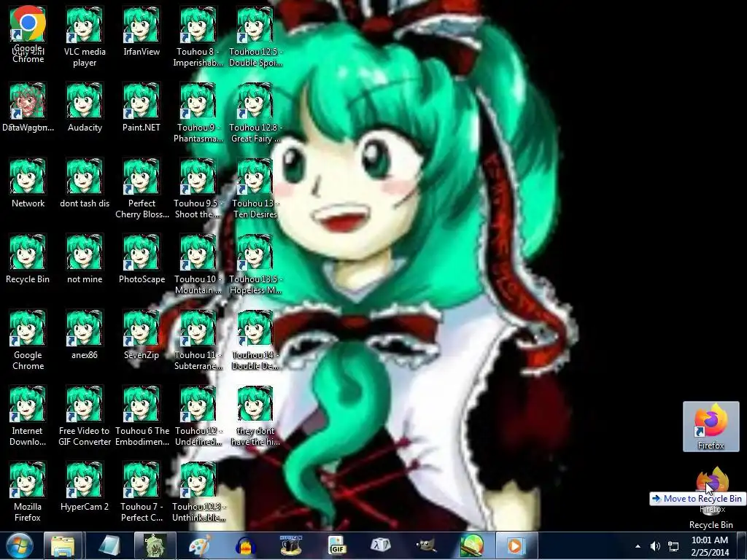747x560 pixels.
Task: Select the Mozilla Firefox desktop shortcut
Action: pyautogui.click(x=28, y=492)
